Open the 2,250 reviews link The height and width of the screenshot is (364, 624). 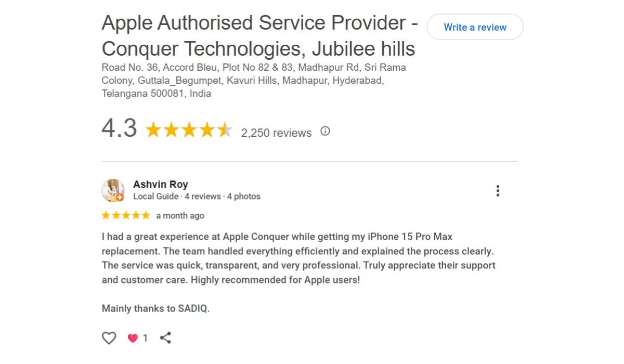point(276,133)
